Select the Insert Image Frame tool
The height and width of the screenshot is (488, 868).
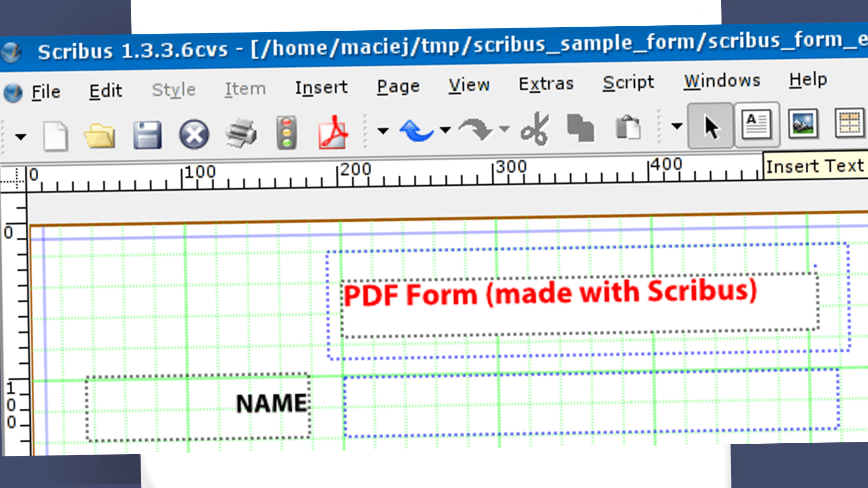pyautogui.click(x=803, y=124)
